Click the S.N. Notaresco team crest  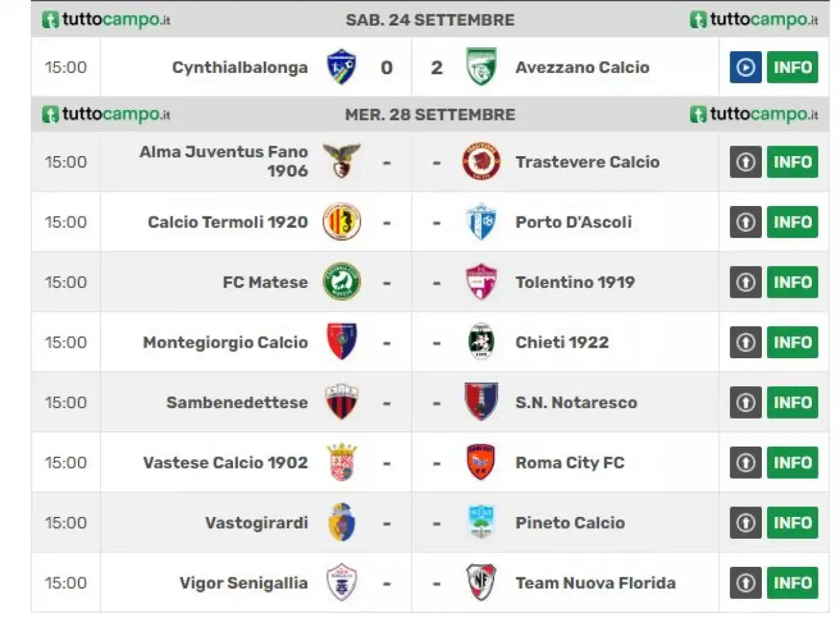pos(481,402)
